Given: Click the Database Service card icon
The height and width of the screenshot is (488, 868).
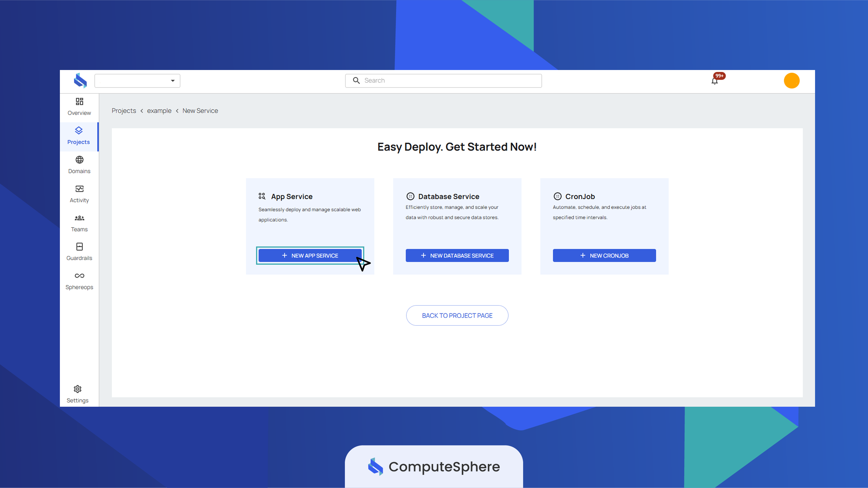Looking at the screenshot, I should pos(410,196).
